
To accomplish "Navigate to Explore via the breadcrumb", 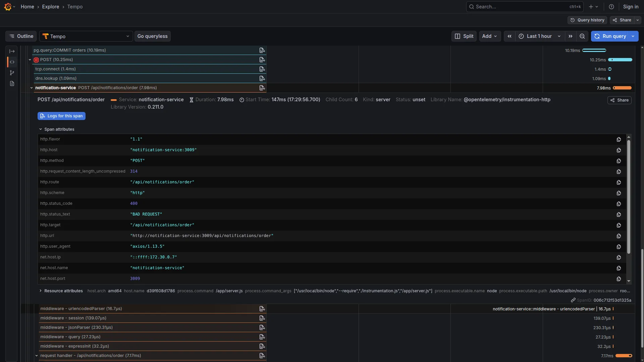I will [50, 7].
